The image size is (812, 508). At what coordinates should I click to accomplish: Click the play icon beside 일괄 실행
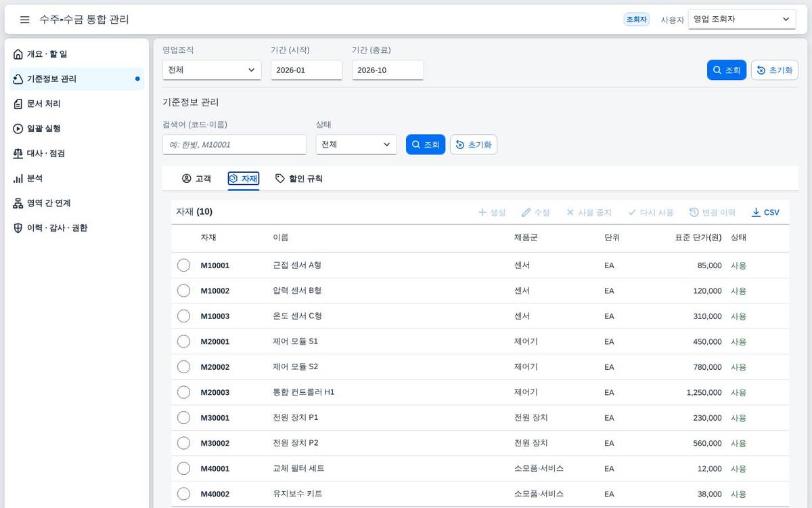click(x=18, y=129)
